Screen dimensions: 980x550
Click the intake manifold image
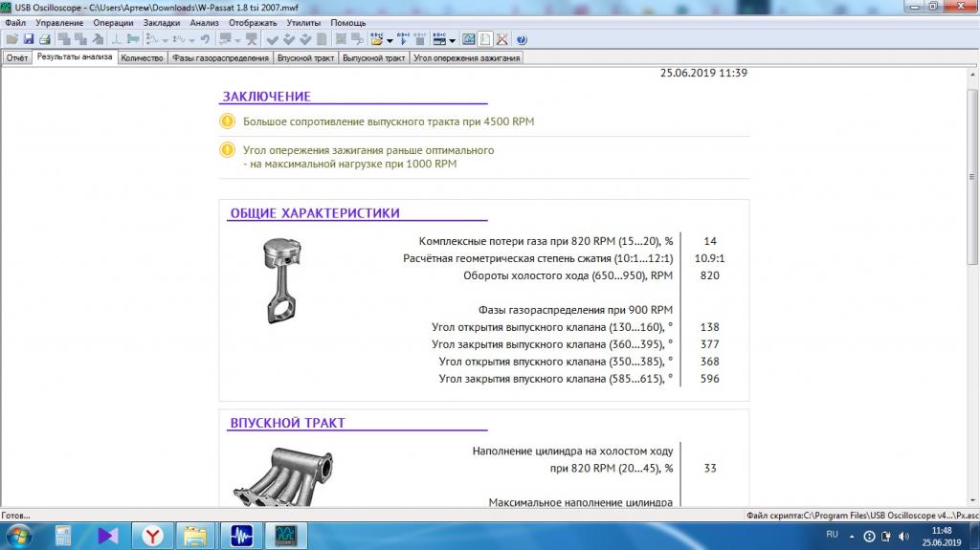click(283, 476)
